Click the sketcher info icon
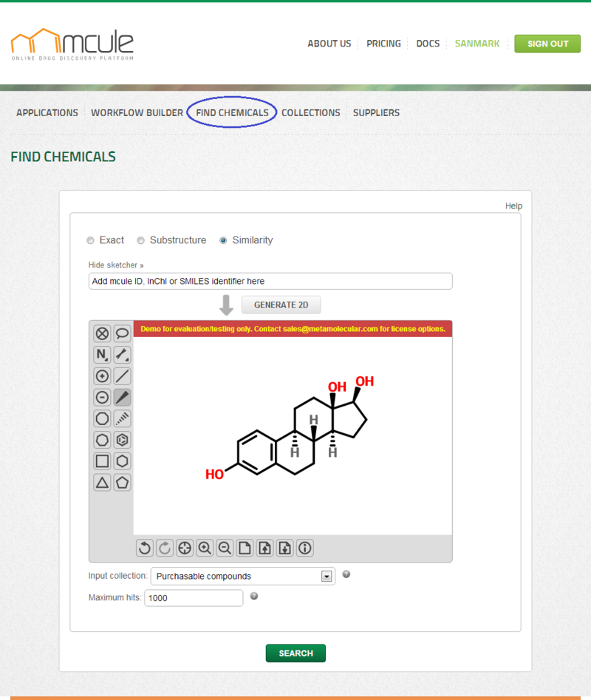This screenshot has height=700, width=591. (x=304, y=548)
